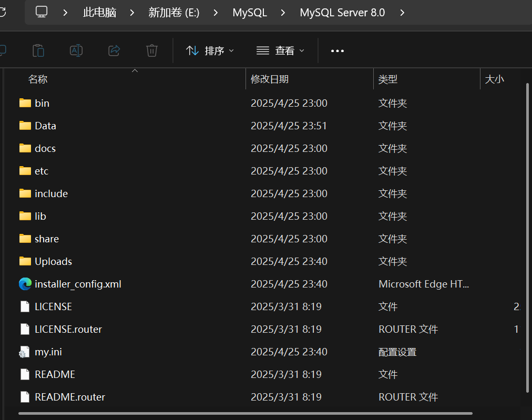
Task: Click the README file icon
Action: pyautogui.click(x=25, y=374)
